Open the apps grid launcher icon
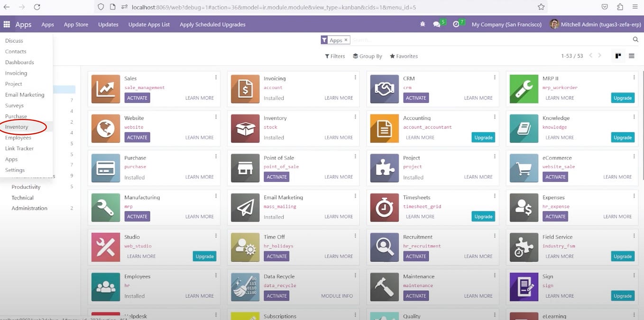Image resolution: width=644 pixels, height=320 pixels. (6, 24)
